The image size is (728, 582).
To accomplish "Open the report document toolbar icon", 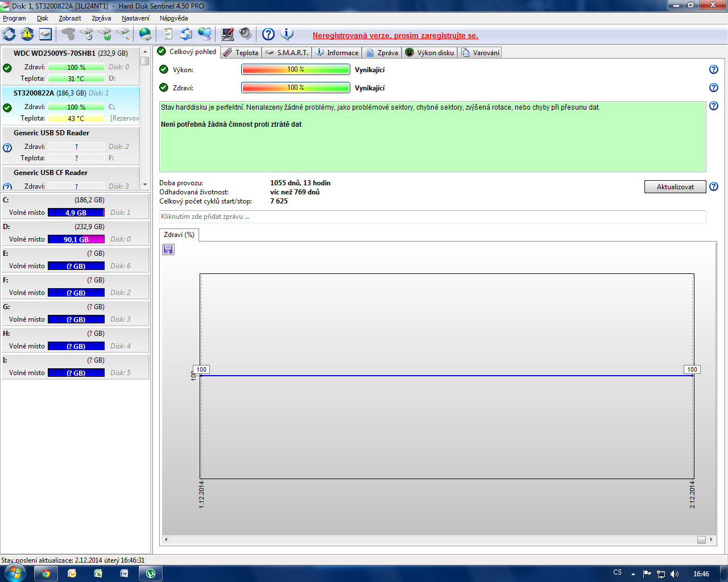I will click(x=168, y=34).
